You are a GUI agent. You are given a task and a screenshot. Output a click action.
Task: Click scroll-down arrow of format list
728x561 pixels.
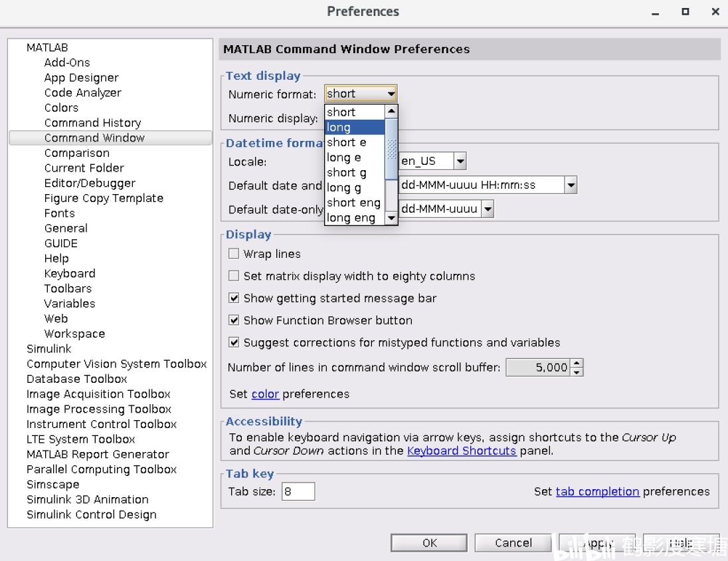[391, 218]
